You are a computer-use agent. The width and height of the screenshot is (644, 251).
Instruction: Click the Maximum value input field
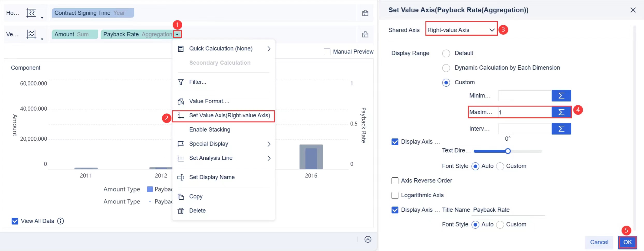[x=524, y=112]
